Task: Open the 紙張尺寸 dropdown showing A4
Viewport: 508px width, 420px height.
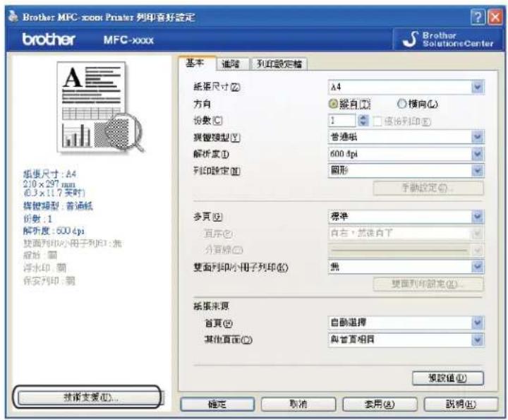Action: point(406,87)
